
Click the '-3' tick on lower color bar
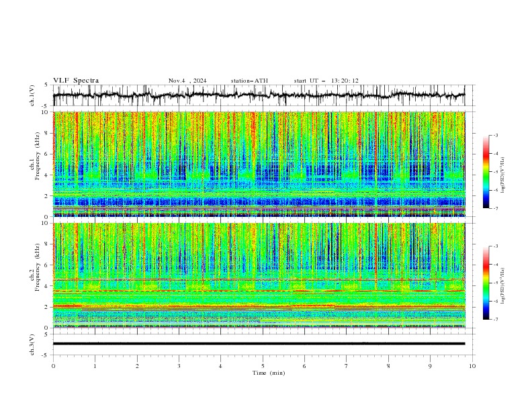495,246
